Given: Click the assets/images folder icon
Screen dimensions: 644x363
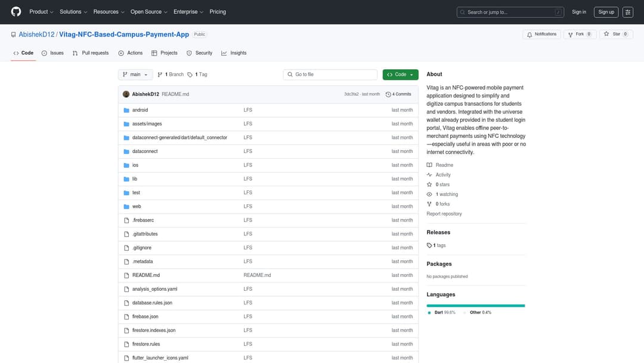Looking at the screenshot, I should (126, 124).
